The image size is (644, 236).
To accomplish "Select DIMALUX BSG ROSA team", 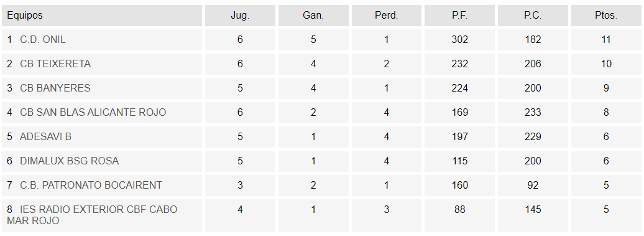I will tap(70, 161).
